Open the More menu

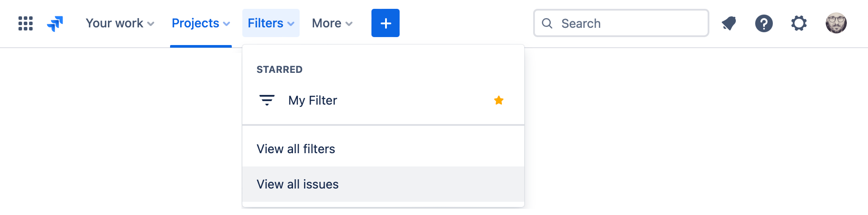tap(332, 23)
